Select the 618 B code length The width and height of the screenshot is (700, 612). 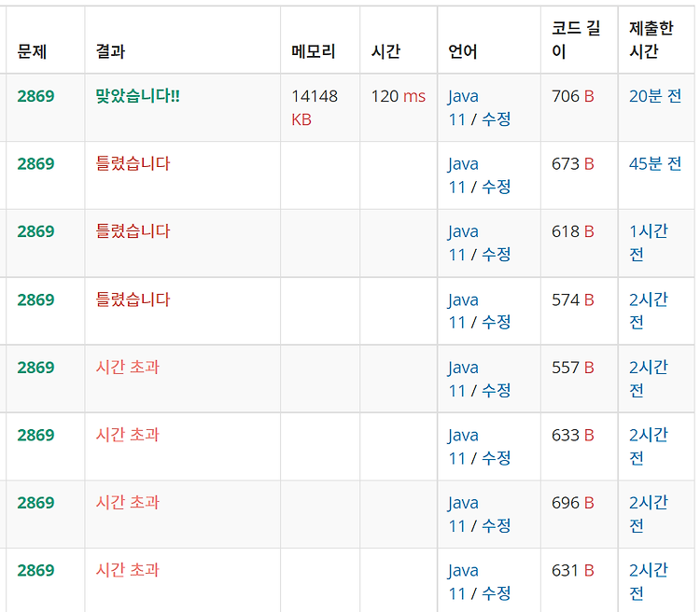point(573,231)
